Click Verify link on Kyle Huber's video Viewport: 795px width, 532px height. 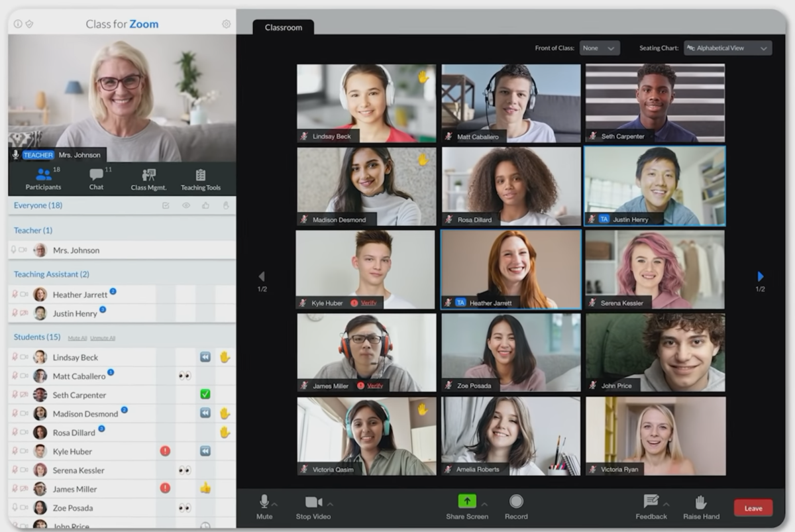click(x=368, y=303)
